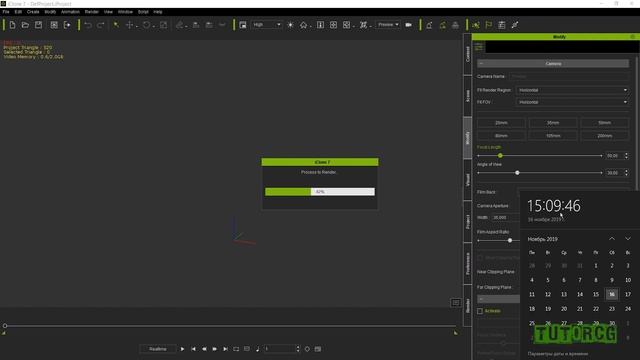Select the 80mm lens preset button
The width and height of the screenshot is (640, 360).
(501, 136)
